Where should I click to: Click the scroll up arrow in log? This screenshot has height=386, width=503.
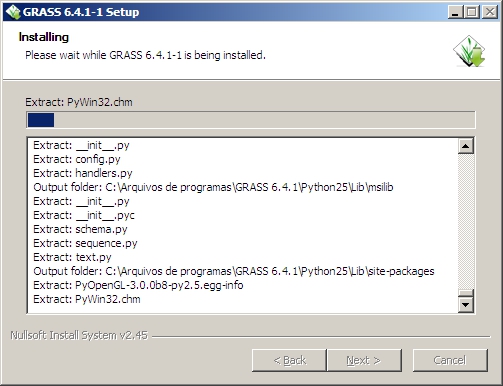point(466,146)
